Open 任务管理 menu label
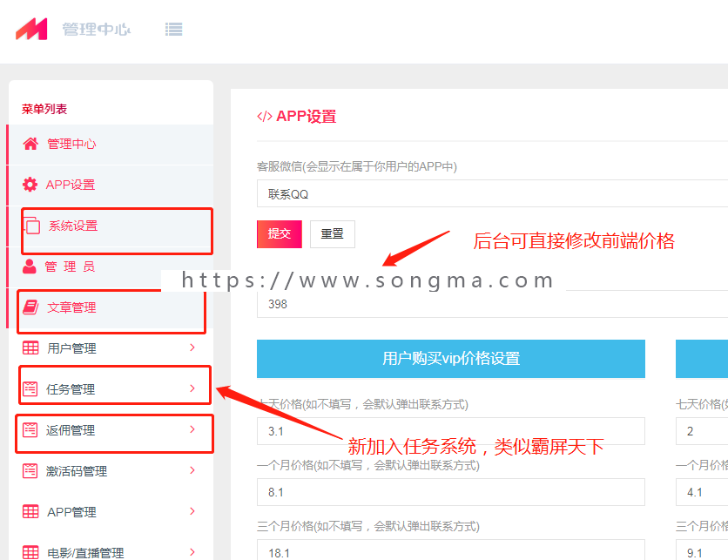This screenshot has height=560, width=728. coord(71,389)
